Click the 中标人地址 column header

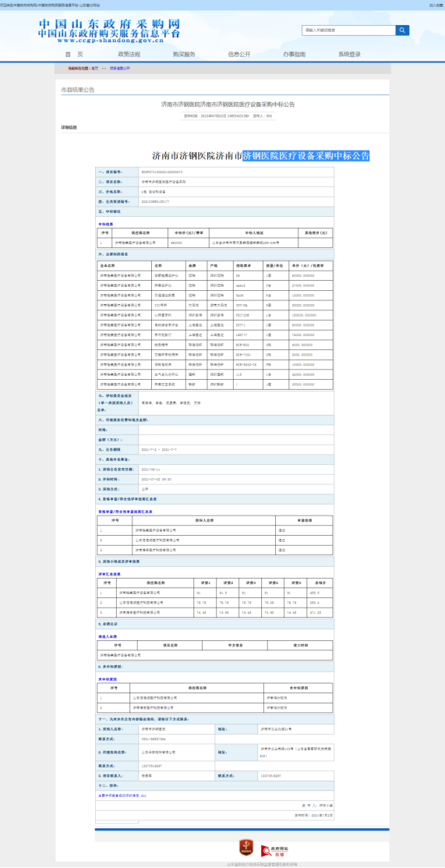tap(253, 233)
